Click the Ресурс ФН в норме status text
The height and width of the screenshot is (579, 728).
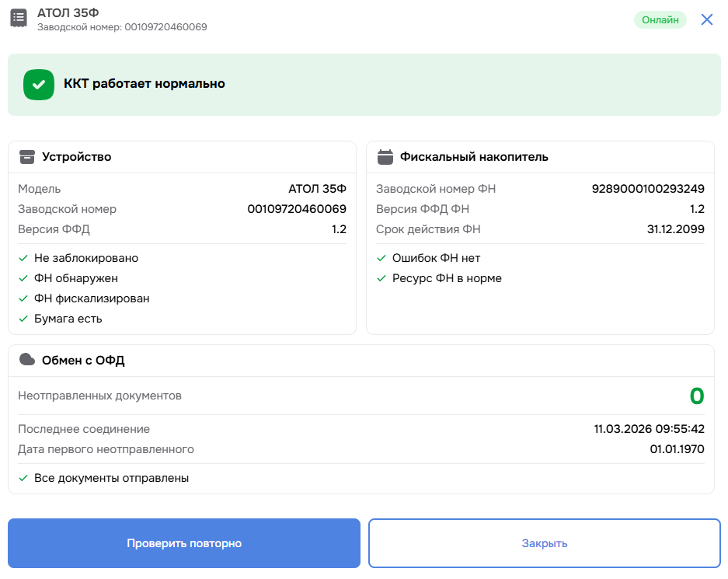tap(447, 278)
